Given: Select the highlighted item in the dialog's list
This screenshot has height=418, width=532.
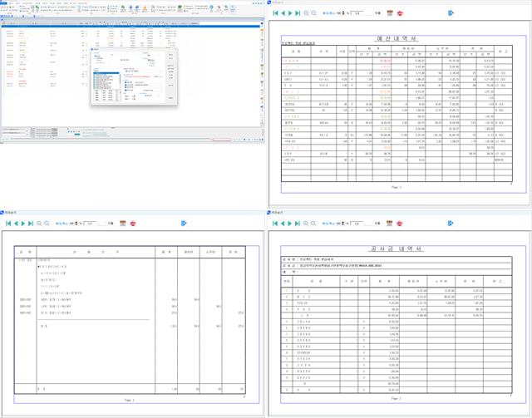Looking at the screenshot, I should coord(106,73).
